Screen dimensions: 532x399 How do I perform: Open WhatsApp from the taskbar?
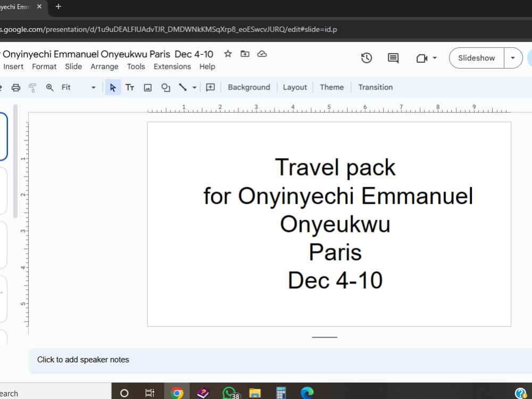[231, 393]
